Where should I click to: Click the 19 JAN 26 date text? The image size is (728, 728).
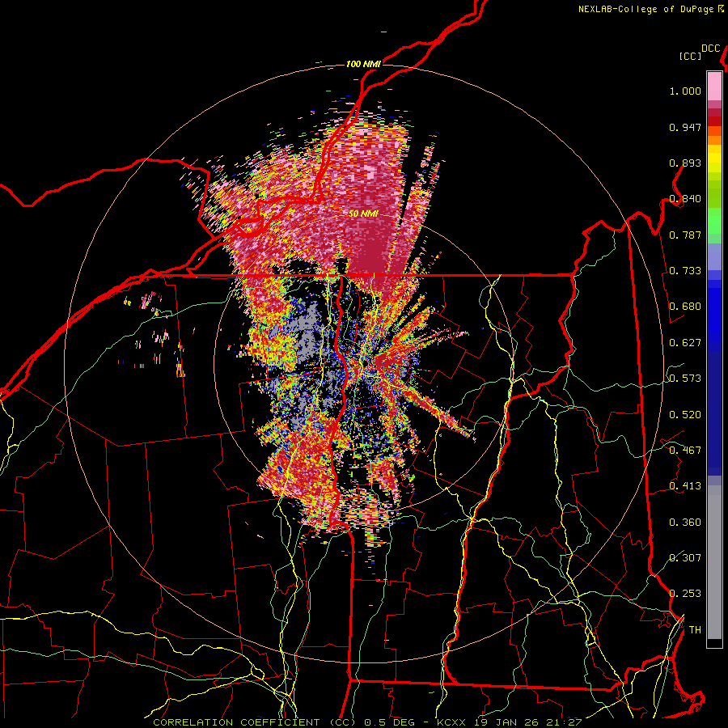pos(506,722)
